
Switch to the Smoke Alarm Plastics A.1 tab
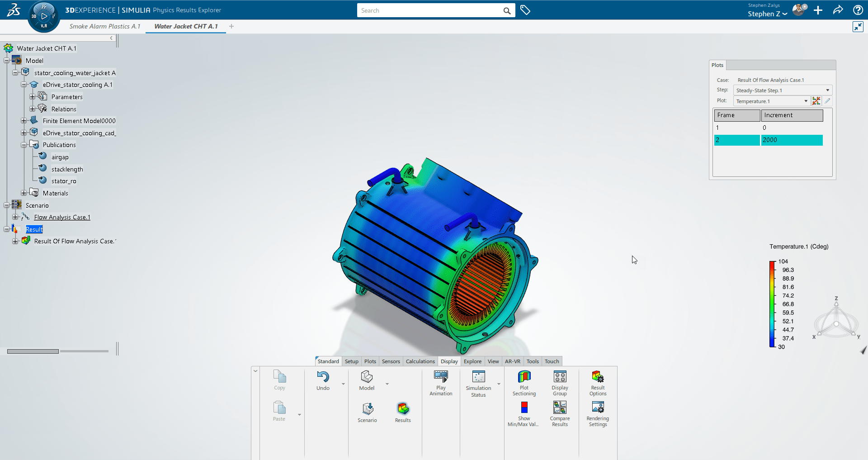coord(105,26)
